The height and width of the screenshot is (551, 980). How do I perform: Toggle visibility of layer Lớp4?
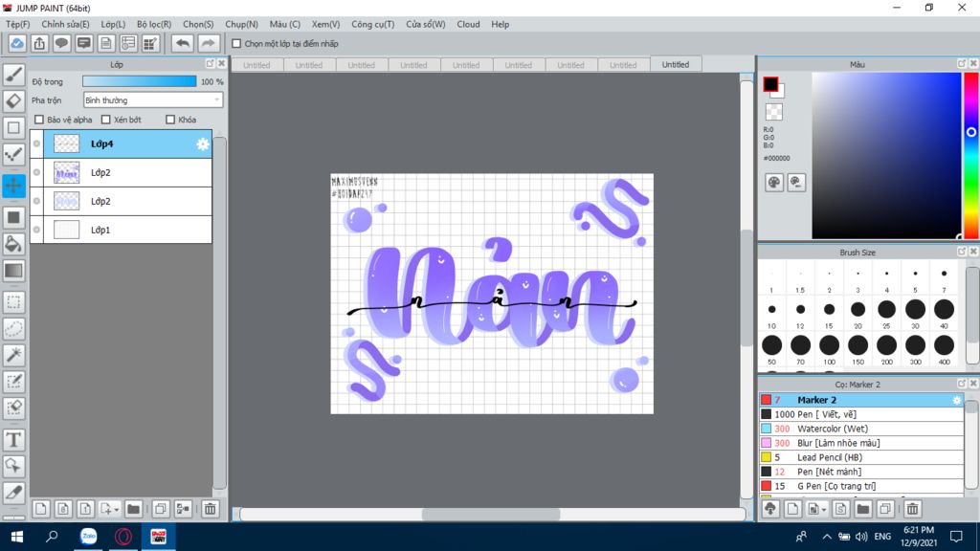(37, 143)
